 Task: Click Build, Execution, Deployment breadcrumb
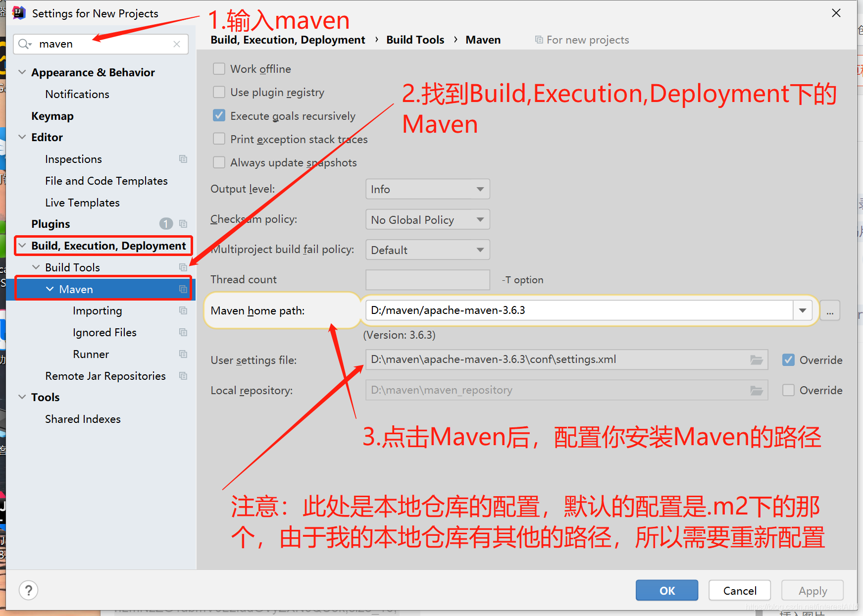pyautogui.click(x=288, y=40)
